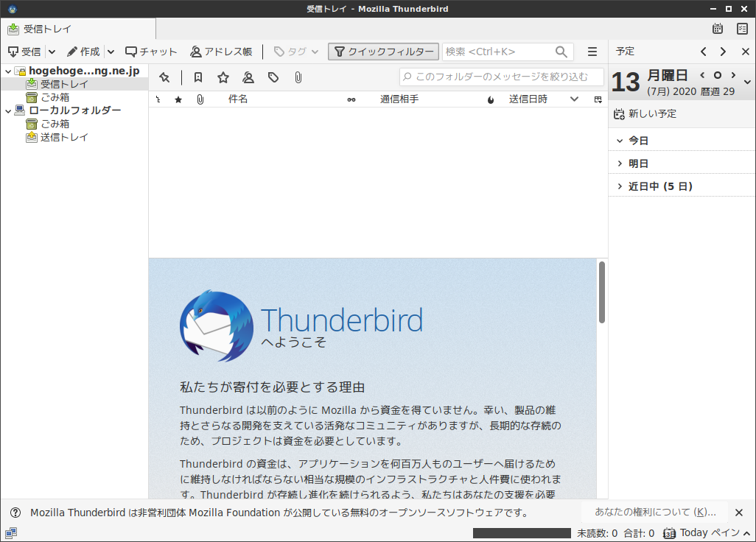Open the tasks tab icon

(x=743, y=29)
